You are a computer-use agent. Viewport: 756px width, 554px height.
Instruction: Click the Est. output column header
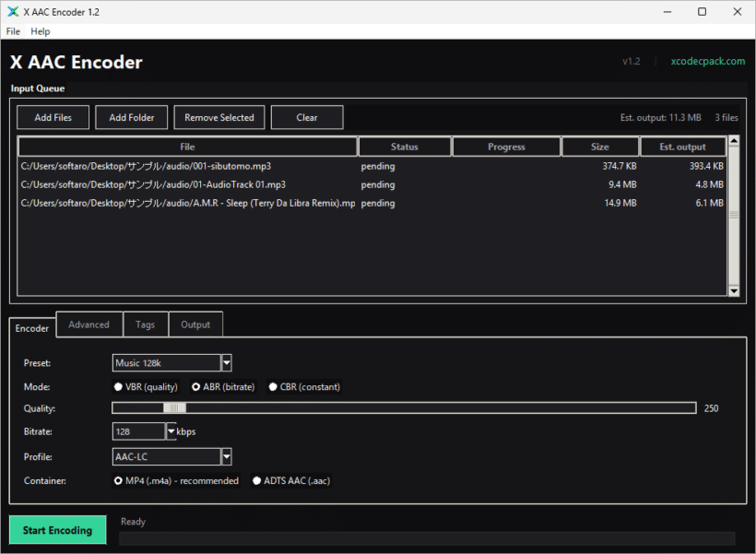click(683, 147)
